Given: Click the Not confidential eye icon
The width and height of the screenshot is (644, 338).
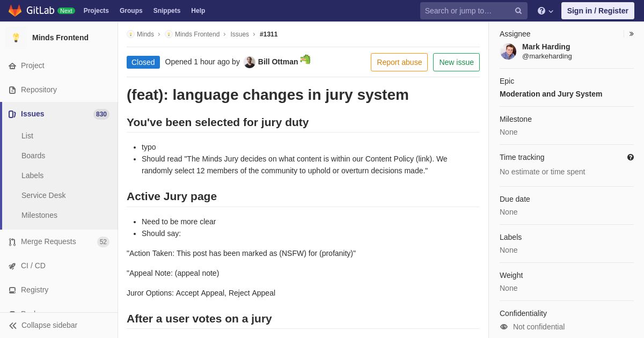Looking at the screenshot, I should click(504, 327).
